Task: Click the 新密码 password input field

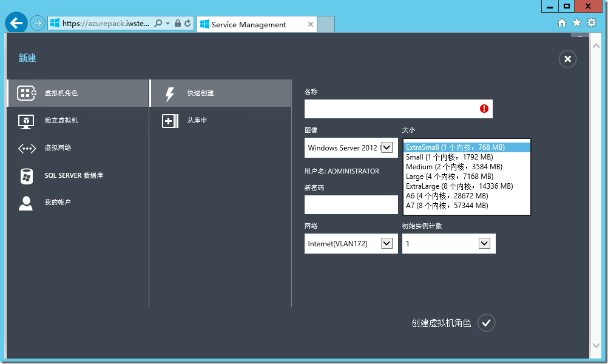Action: coord(351,204)
